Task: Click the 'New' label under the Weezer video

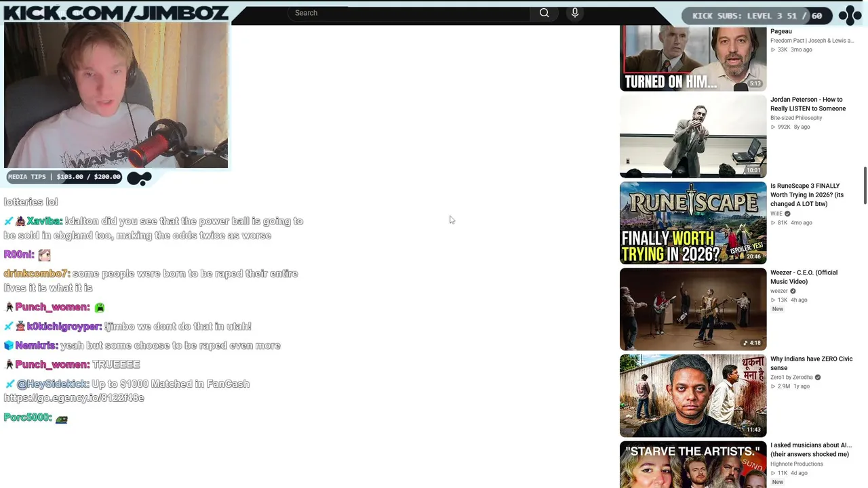Action: tap(778, 309)
